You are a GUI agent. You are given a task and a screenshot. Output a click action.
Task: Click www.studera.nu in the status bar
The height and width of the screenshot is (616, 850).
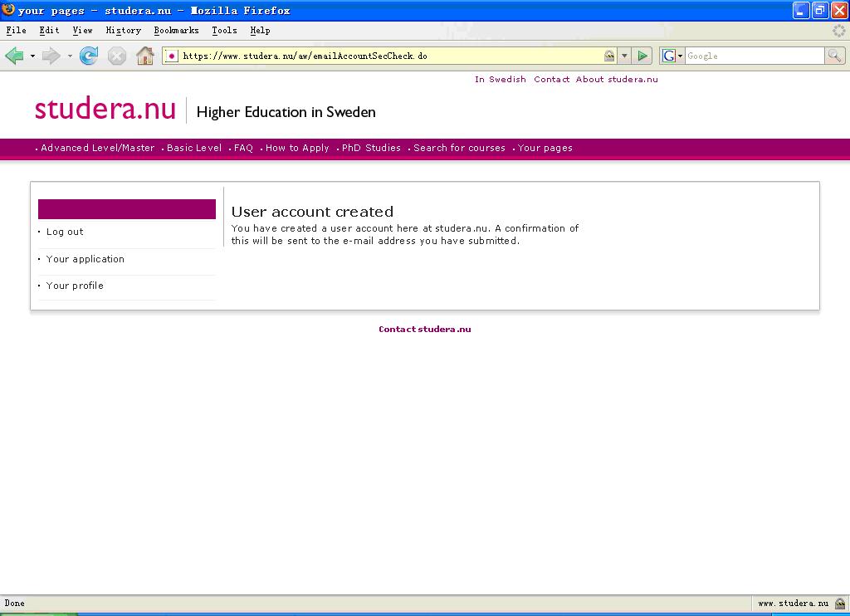click(793, 603)
